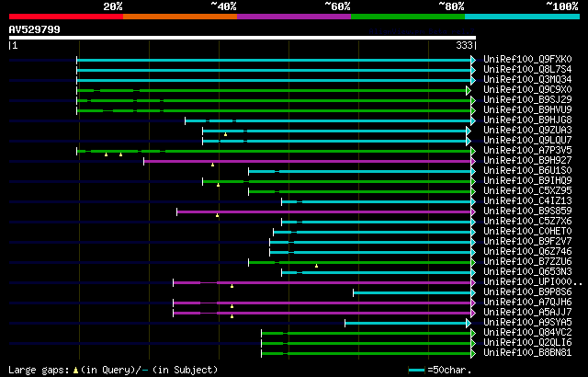Click the =50char. scale text
This screenshot has width=588, height=377.
tap(449, 371)
